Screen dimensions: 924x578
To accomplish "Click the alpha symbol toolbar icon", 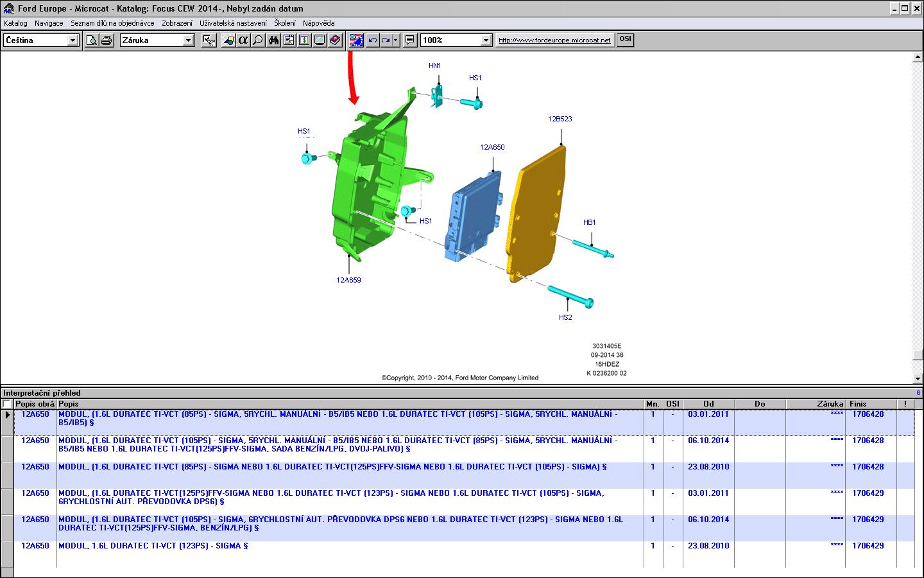I will (243, 40).
